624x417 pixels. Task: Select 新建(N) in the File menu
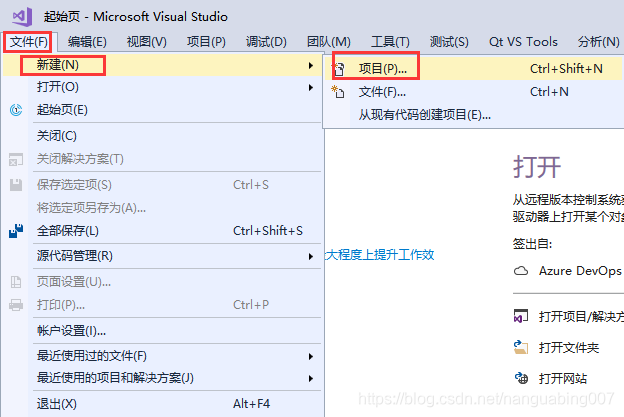coord(162,65)
